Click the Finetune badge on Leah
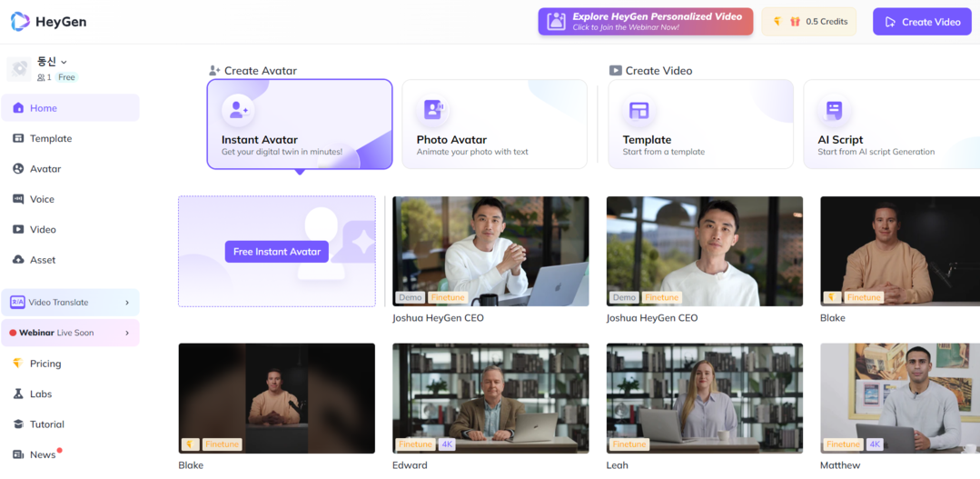 tap(629, 444)
